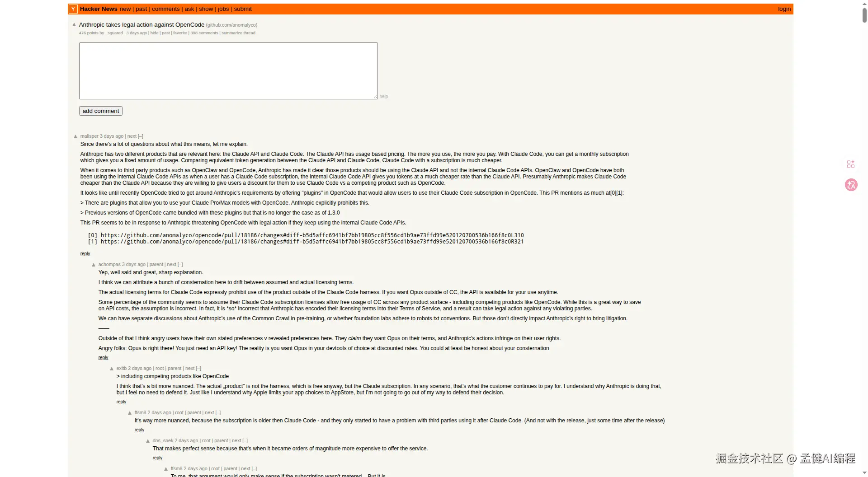The width and height of the screenshot is (868, 477).
Task: Upvote exitb's comment
Action: click(x=112, y=369)
